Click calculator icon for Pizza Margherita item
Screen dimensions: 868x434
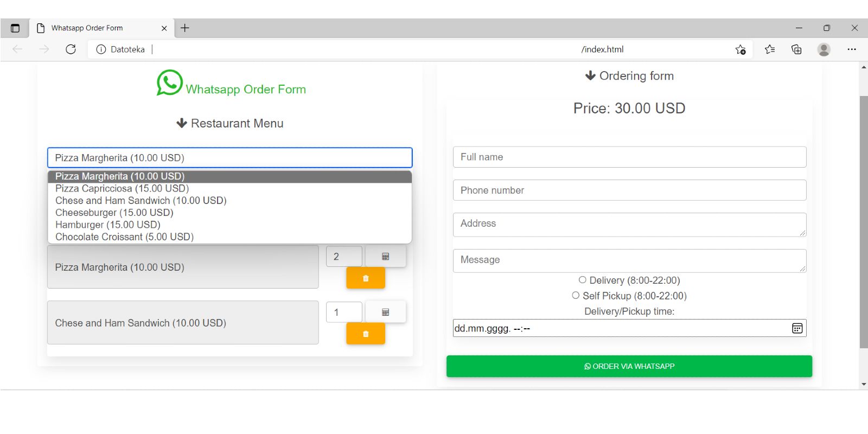(x=385, y=257)
